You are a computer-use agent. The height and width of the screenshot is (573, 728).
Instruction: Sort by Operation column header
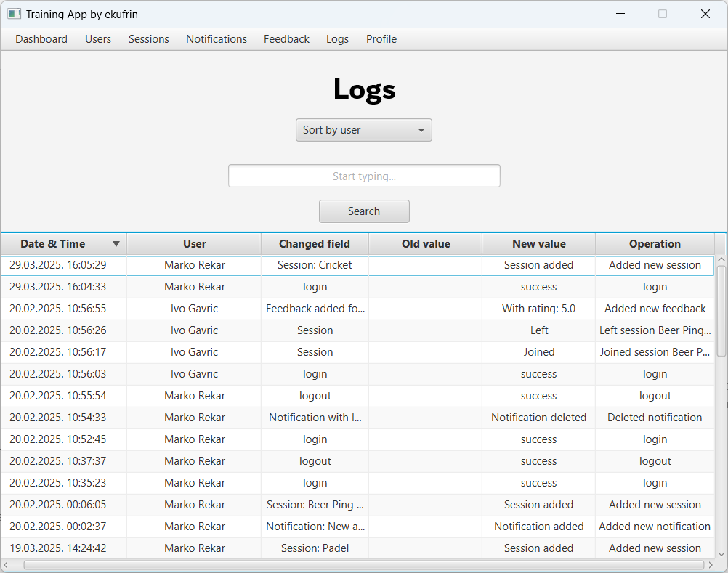(655, 244)
